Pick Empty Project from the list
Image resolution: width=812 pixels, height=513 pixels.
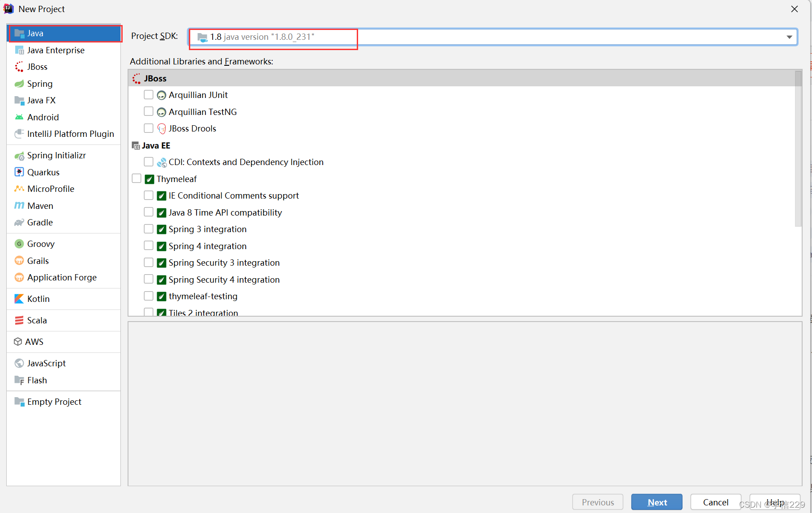pyautogui.click(x=64, y=402)
